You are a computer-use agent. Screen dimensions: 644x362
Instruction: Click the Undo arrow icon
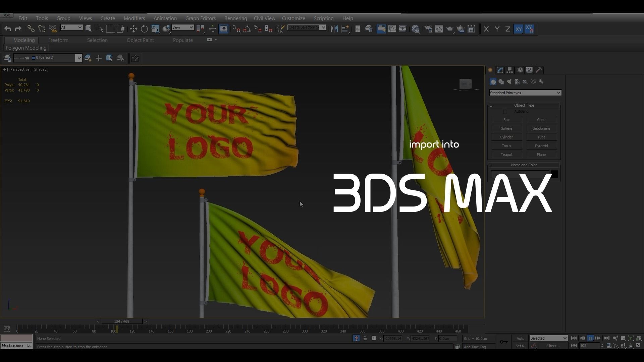[x=7, y=29]
